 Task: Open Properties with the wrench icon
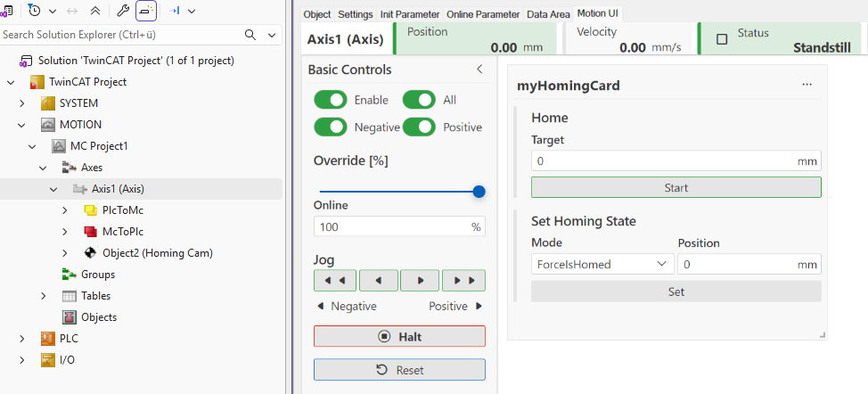click(x=125, y=10)
